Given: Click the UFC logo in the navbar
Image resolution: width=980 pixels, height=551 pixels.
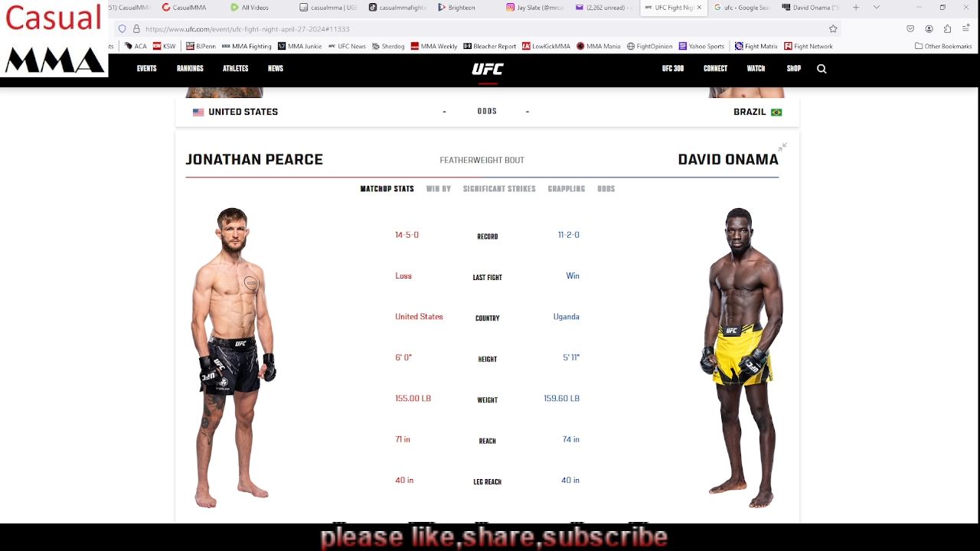Looking at the screenshot, I should 488,69.
